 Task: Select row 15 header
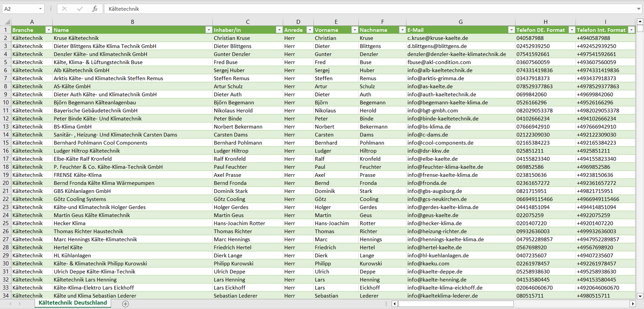(6, 143)
